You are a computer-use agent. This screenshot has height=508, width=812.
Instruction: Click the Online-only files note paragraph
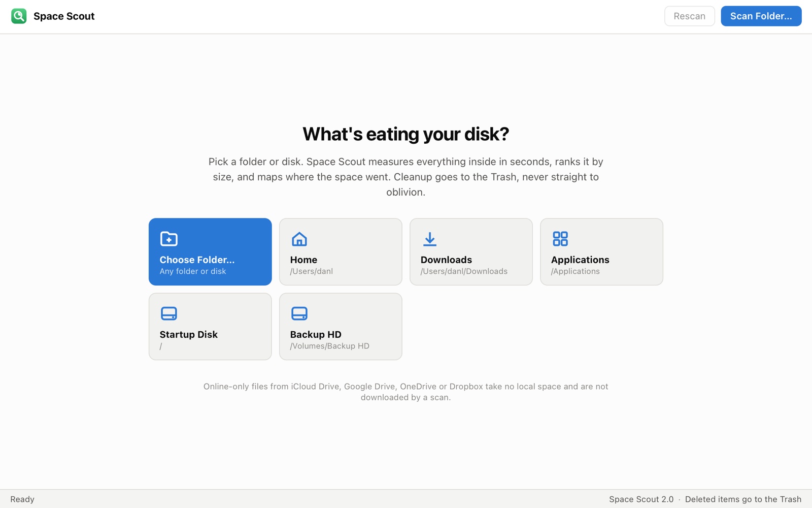click(405, 392)
